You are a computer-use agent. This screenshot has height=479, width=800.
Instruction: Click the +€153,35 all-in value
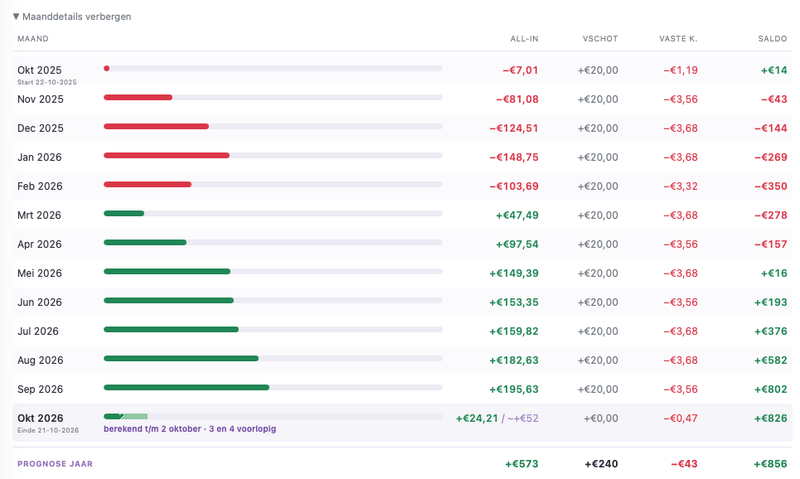(514, 303)
